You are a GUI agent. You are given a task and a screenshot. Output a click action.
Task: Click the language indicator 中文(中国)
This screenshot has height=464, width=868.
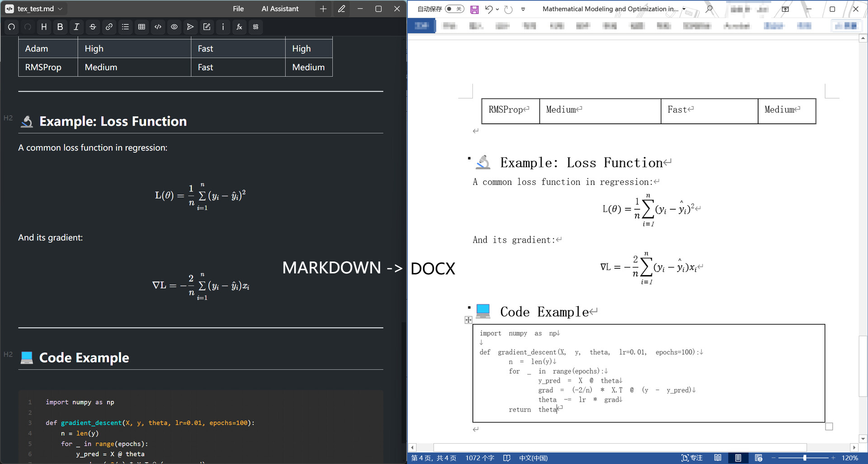(x=533, y=458)
